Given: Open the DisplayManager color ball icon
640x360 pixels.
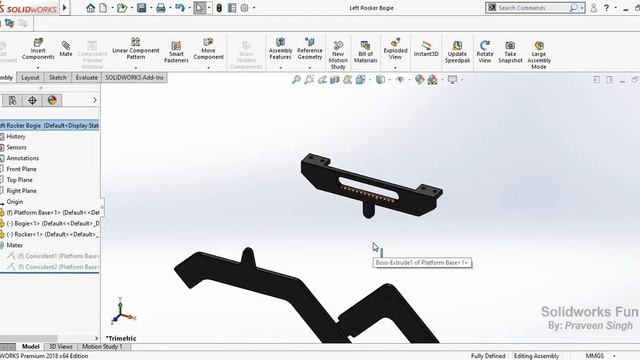Looking at the screenshot, I should (52, 100).
